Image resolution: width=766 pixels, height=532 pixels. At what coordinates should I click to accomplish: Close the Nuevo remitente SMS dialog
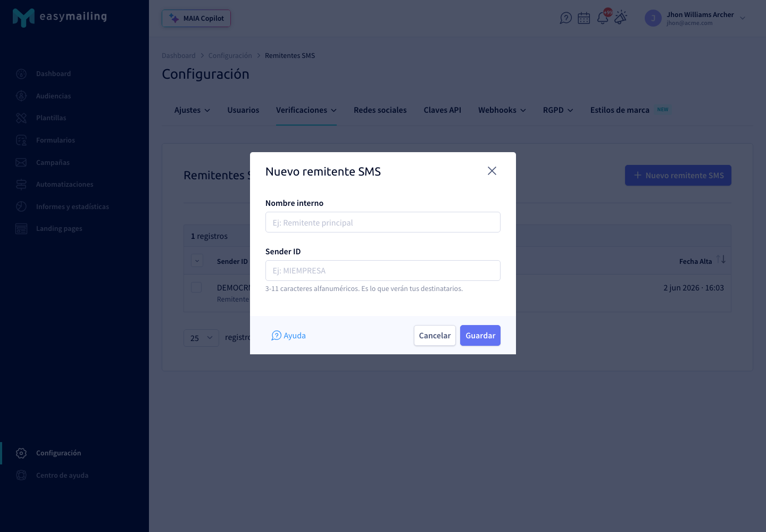(492, 171)
